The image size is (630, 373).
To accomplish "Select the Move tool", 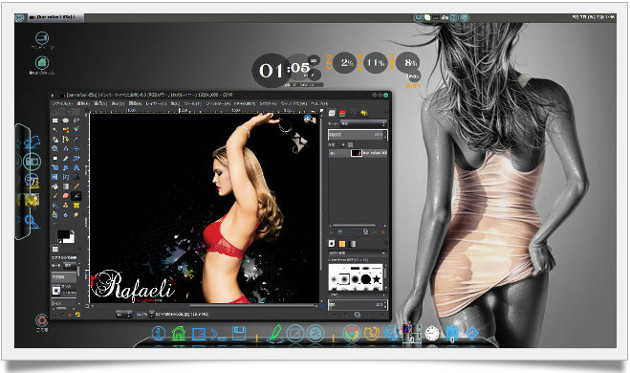I will tap(76, 149).
